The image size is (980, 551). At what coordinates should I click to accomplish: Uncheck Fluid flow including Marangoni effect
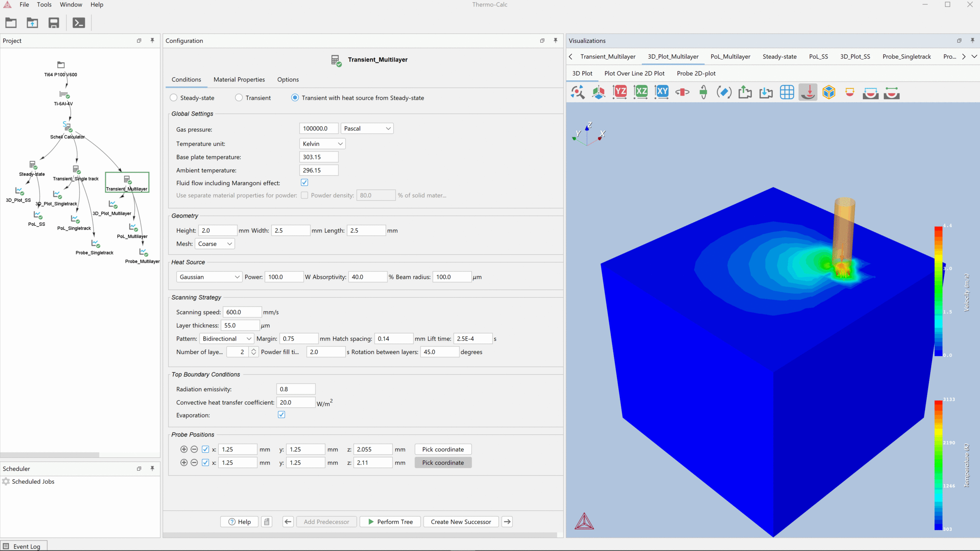[x=304, y=183]
